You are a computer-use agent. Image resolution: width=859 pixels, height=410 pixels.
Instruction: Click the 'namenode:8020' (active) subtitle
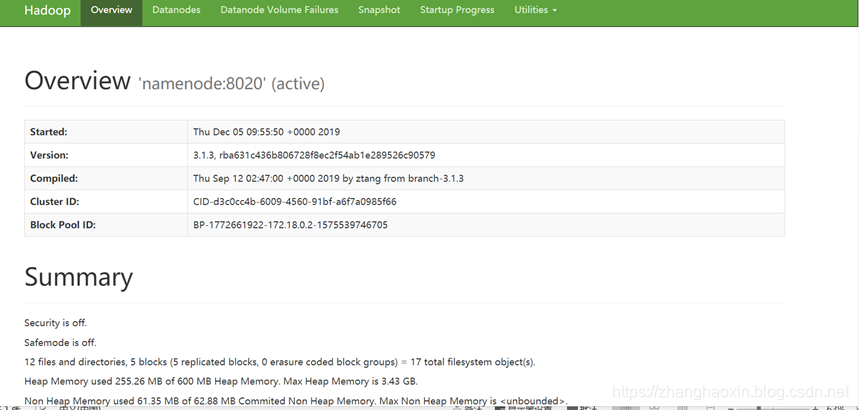232,84
